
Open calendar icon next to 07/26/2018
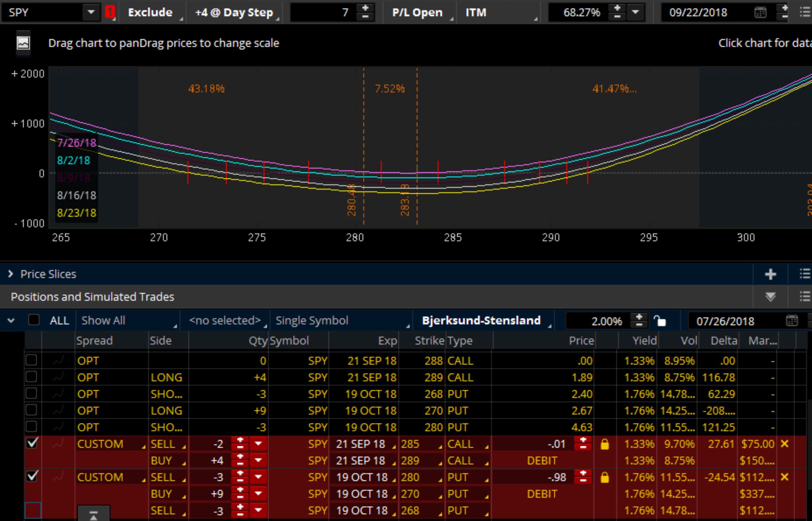pyautogui.click(x=792, y=321)
